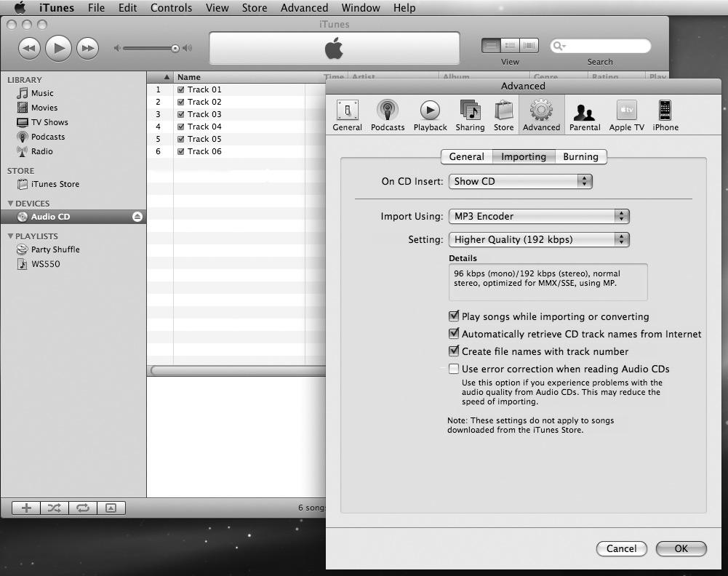Open the Setting quality dropdown

click(x=539, y=239)
